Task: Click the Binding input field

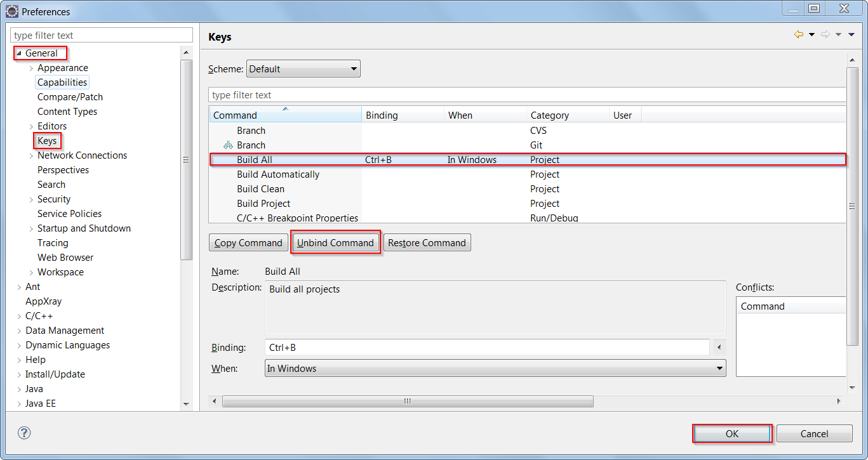Action: (x=487, y=347)
